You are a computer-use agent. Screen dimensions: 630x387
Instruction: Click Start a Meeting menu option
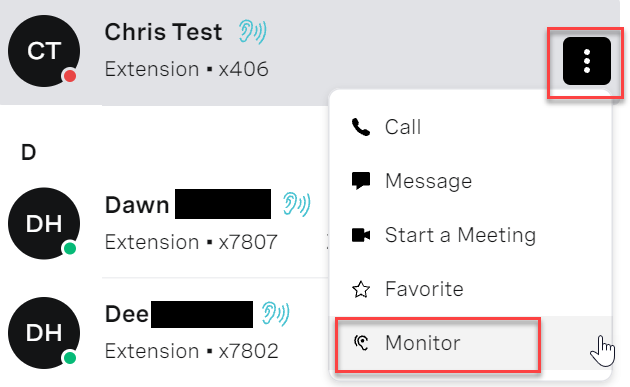[471, 235]
